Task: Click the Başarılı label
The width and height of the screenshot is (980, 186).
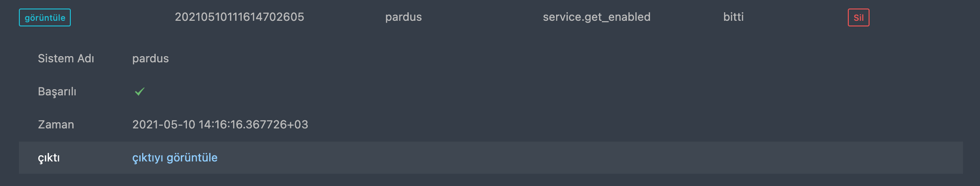Action: [x=57, y=92]
